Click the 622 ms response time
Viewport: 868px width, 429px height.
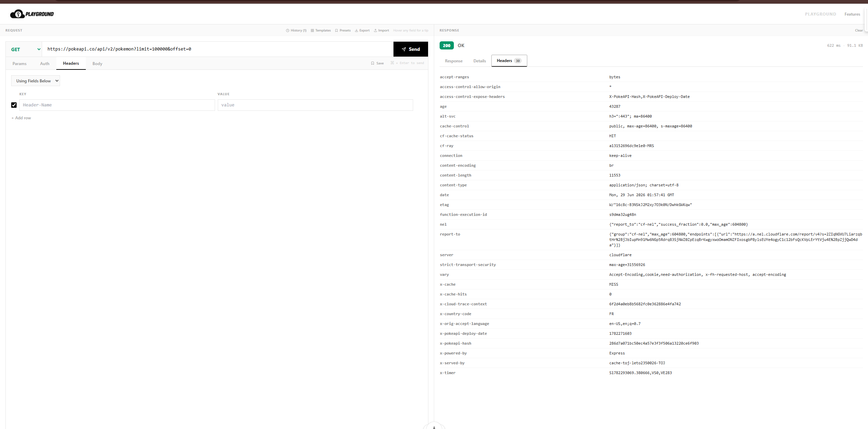(x=833, y=45)
